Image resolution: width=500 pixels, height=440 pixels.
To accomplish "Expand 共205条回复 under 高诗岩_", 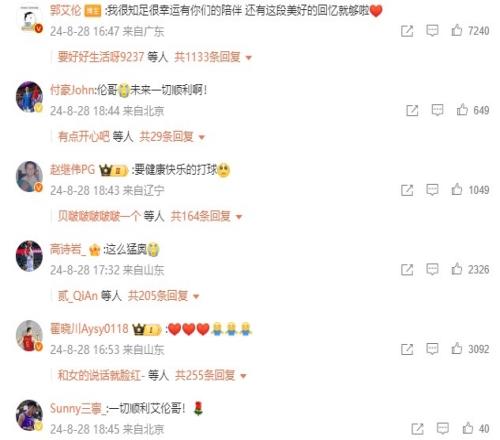I will pyautogui.click(x=164, y=296).
